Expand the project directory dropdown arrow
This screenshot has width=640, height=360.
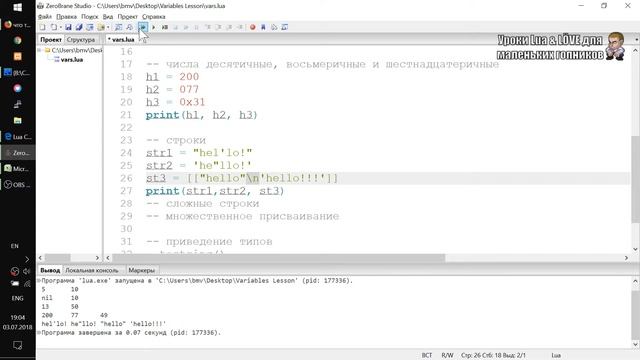coord(108,27)
